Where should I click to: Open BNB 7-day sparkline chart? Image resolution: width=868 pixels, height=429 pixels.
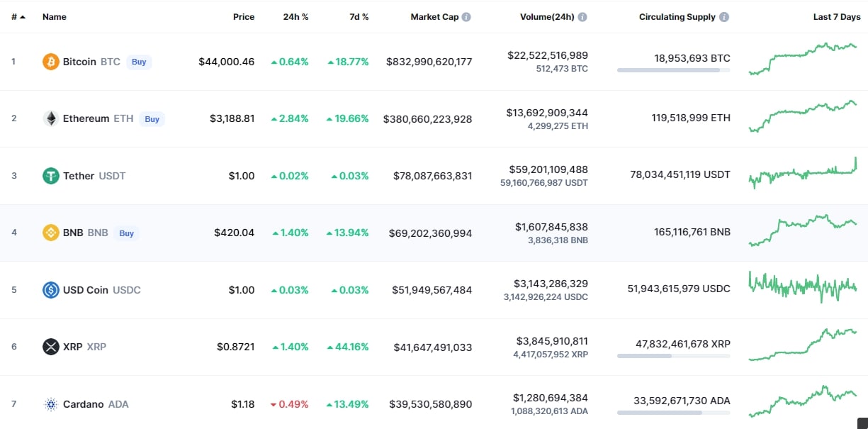[803, 230]
